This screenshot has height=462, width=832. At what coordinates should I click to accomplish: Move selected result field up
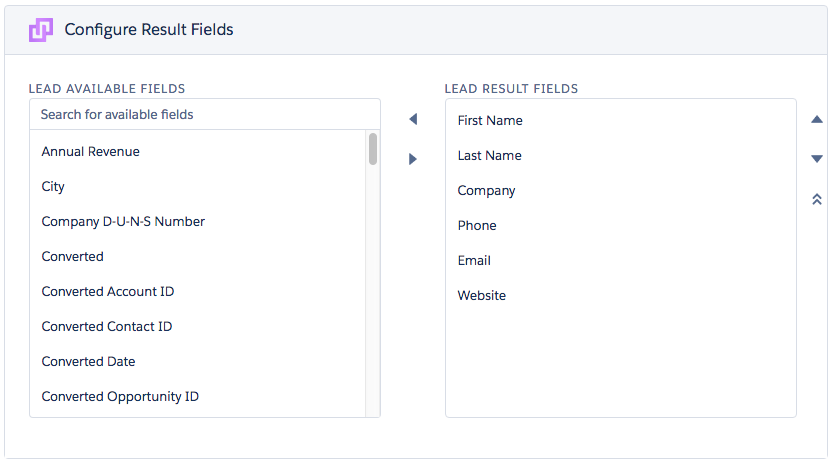click(x=817, y=120)
